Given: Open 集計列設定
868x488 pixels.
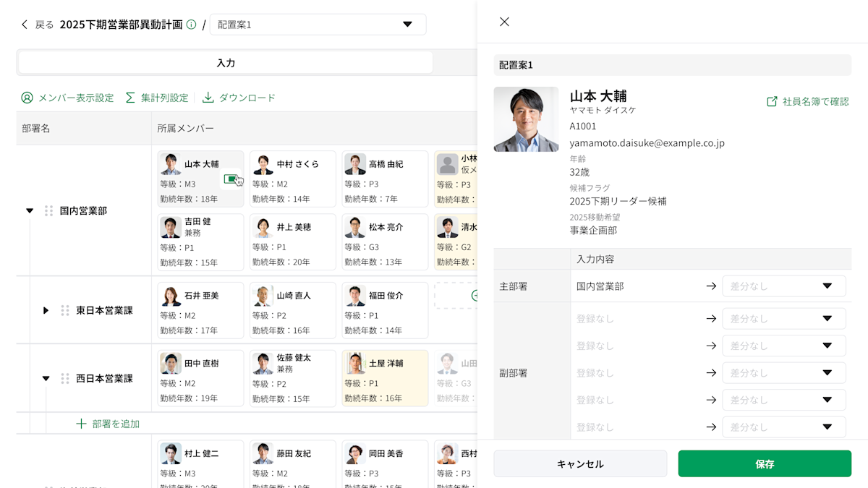Looking at the screenshot, I should [156, 98].
